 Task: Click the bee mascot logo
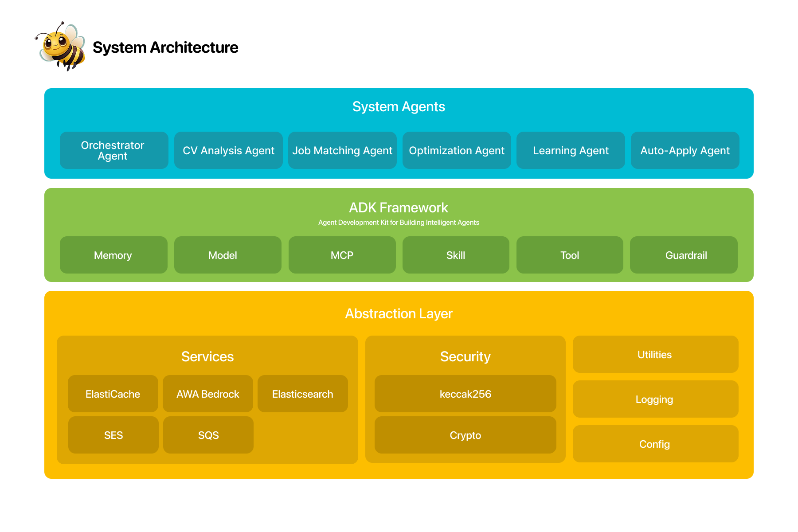[x=61, y=47]
